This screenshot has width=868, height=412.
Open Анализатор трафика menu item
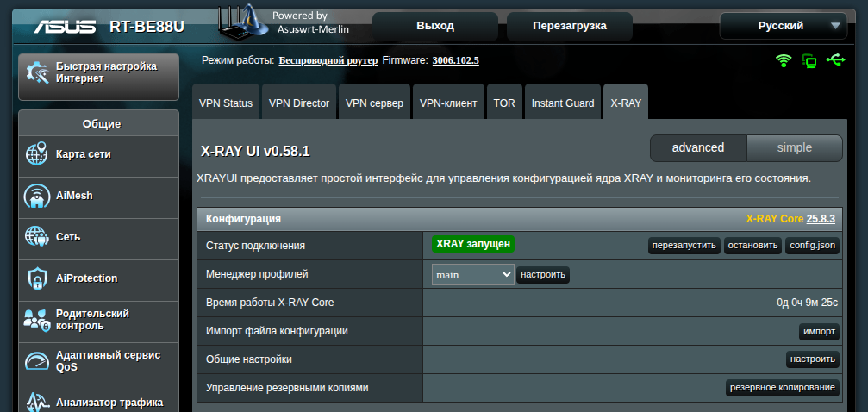click(x=98, y=399)
